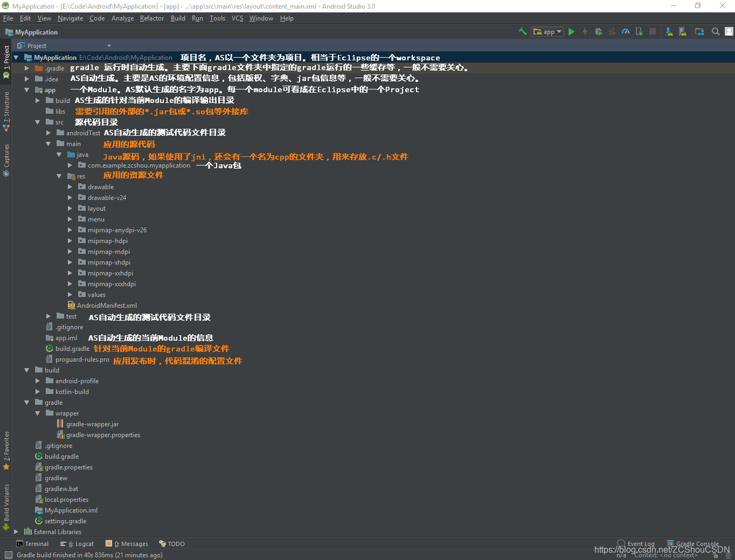Open the Refactor menu
Screen dimensions: 735x560
[152, 18]
